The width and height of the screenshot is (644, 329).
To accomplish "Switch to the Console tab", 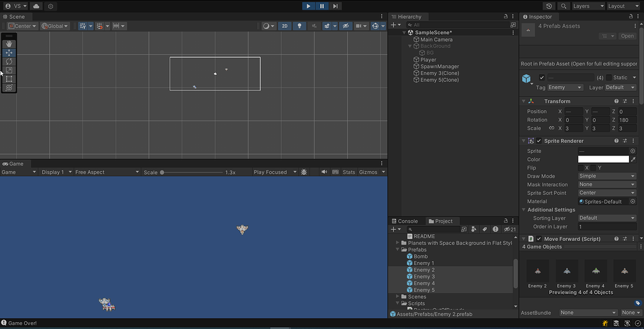I will tap(407, 221).
